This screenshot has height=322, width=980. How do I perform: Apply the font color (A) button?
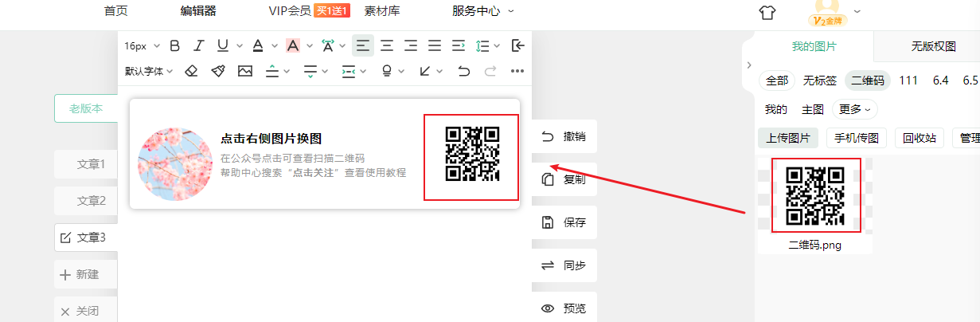coord(258,45)
